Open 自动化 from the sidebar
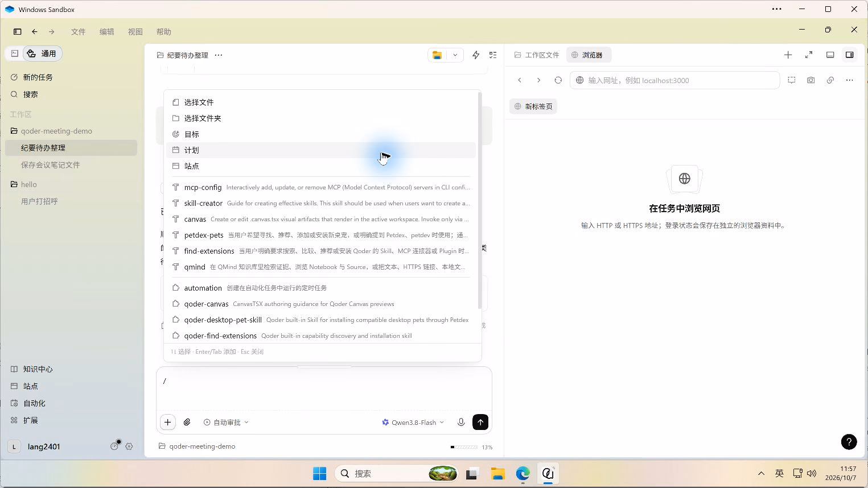This screenshot has height=488, width=868. (x=72, y=403)
